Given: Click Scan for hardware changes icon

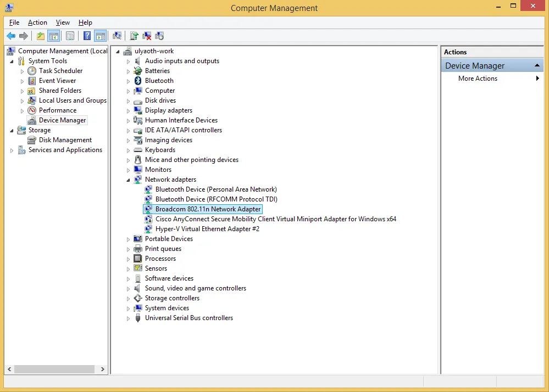Looking at the screenshot, I should point(117,36).
